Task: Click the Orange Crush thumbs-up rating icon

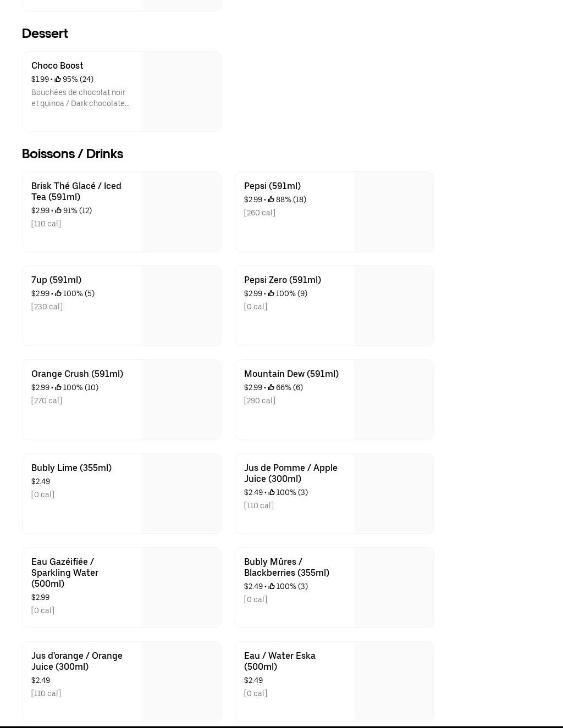Action: (x=58, y=387)
